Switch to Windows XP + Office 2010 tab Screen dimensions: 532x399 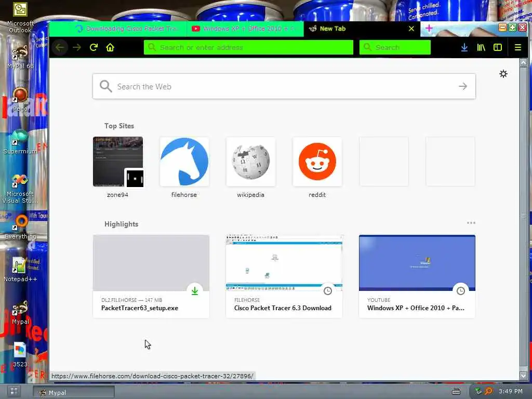coord(245,29)
